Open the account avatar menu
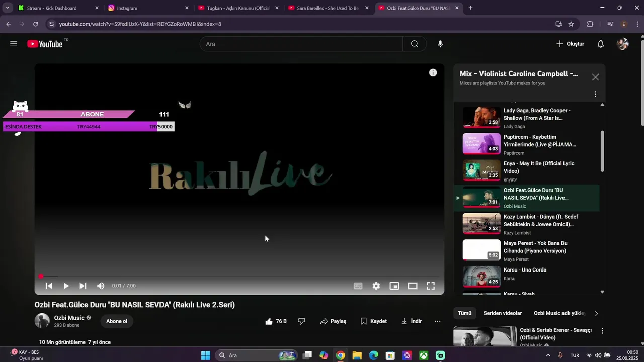The image size is (644, 362). (623, 44)
